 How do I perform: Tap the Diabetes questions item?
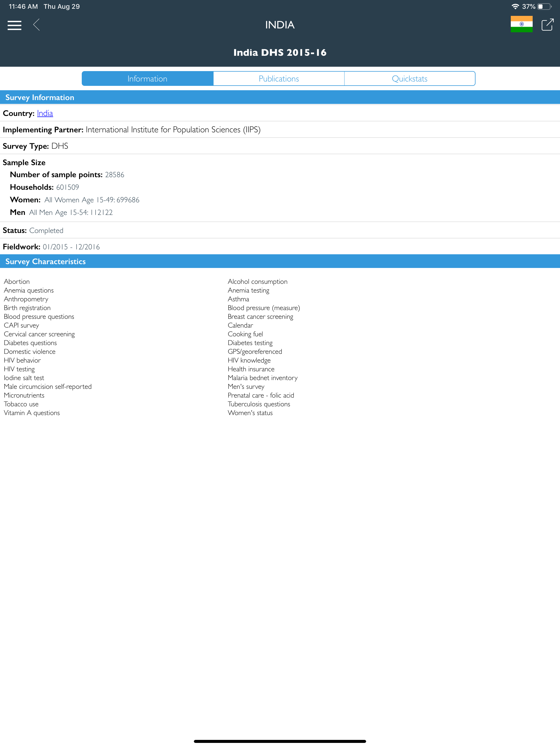tap(30, 343)
